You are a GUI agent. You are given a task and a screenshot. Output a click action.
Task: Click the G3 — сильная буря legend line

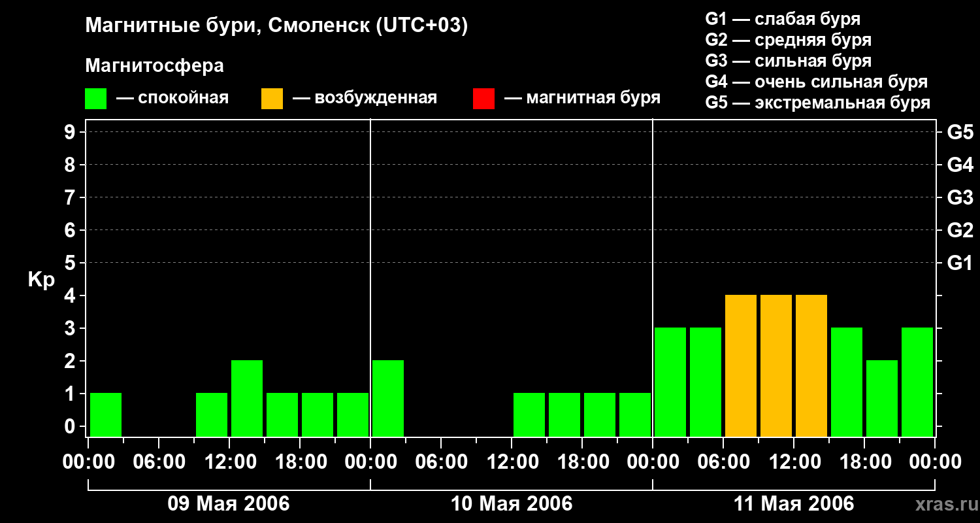tap(789, 61)
